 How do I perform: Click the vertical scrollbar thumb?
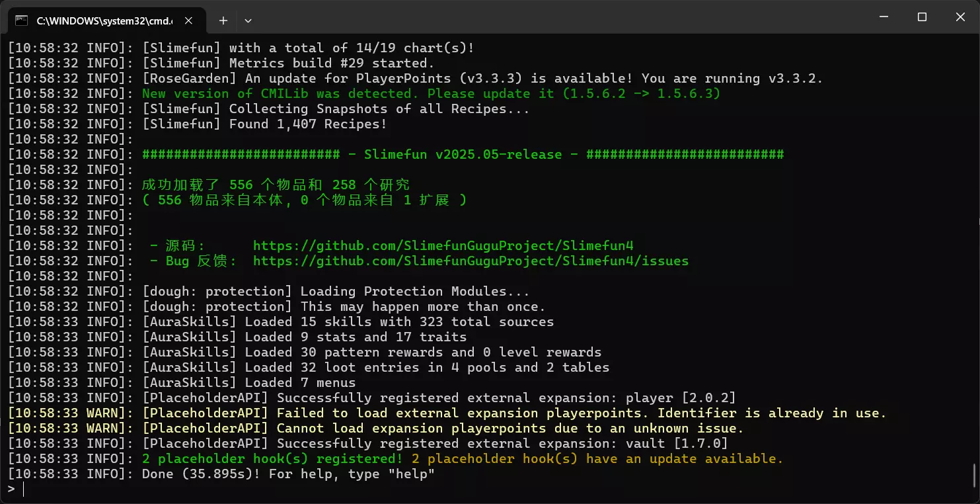pos(975,476)
